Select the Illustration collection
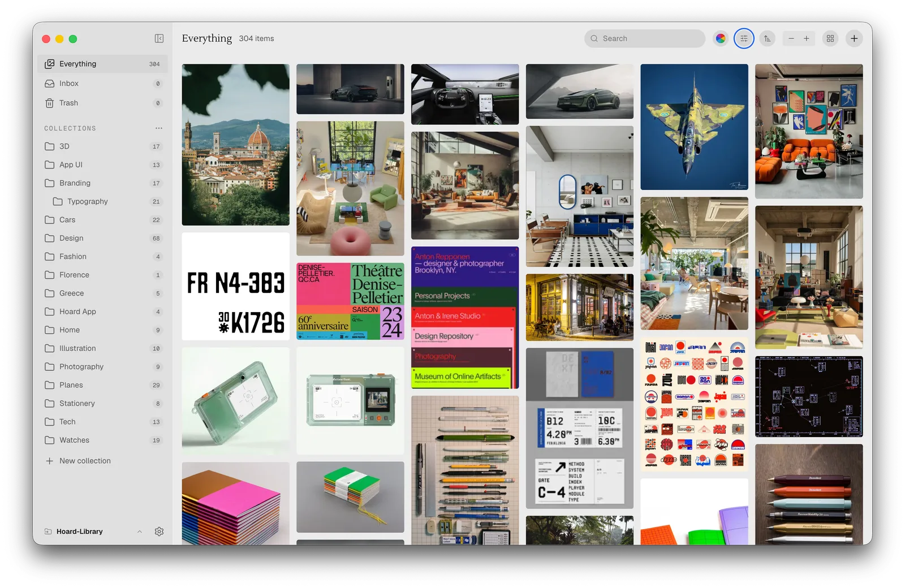 pyautogui.click(x=103, y=348)
